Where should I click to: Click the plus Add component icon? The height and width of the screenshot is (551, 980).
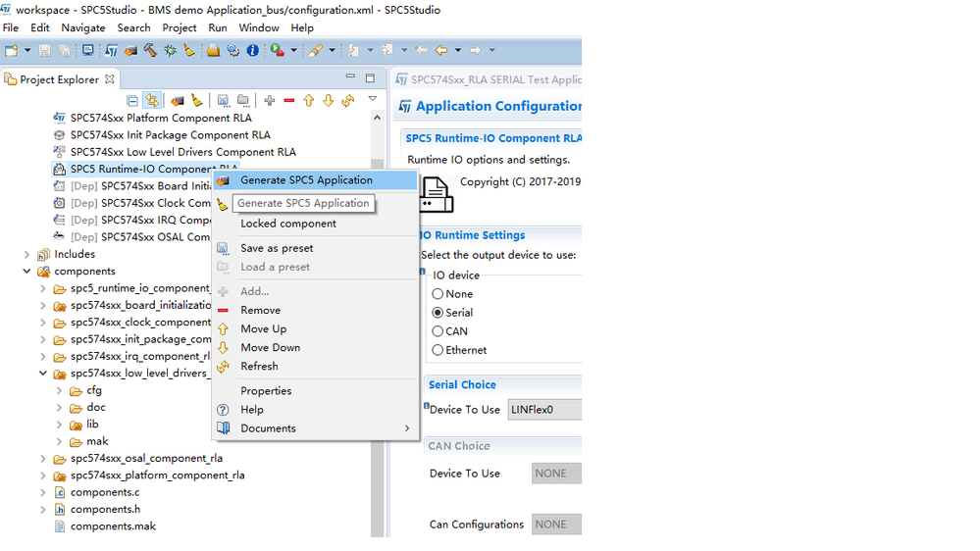click(270, 101)
